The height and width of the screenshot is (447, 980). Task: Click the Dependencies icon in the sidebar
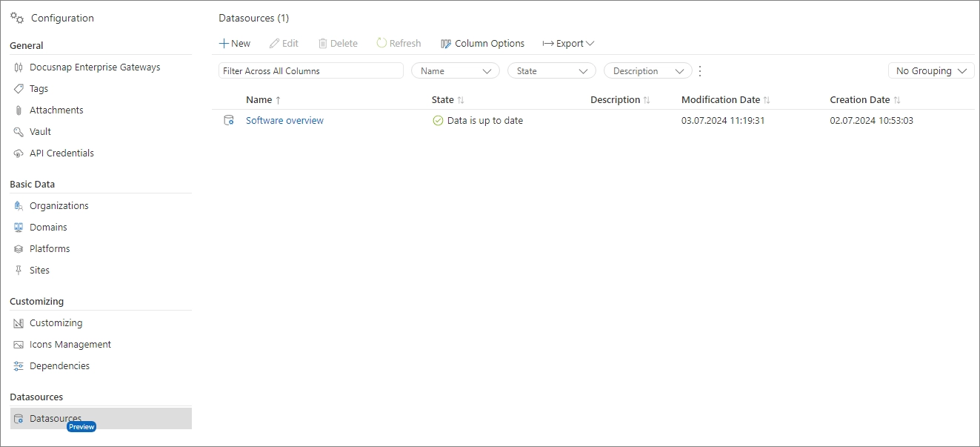(x=18, y=365)
